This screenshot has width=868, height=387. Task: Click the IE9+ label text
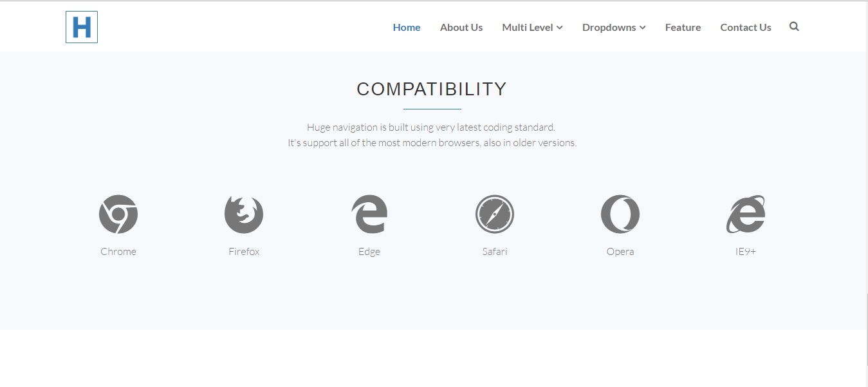[746, 251]
